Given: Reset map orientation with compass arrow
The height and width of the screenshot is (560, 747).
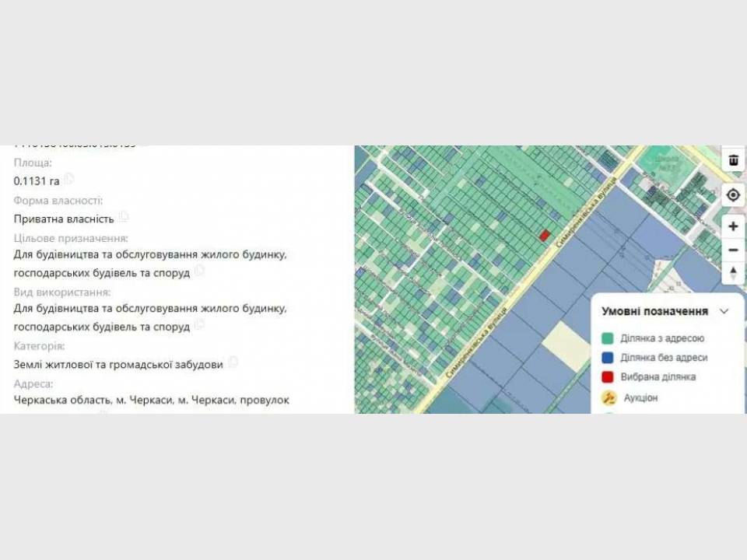Looking at the screenshot, I should (733, 273).
